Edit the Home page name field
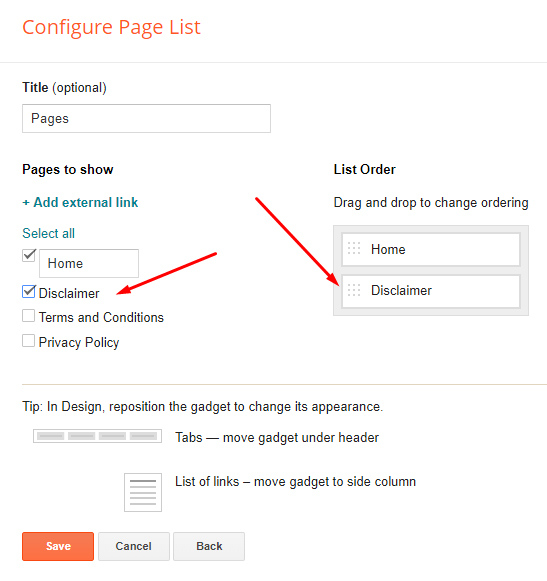The height and width of the screenshot is (581, 547). click(89, 263)
